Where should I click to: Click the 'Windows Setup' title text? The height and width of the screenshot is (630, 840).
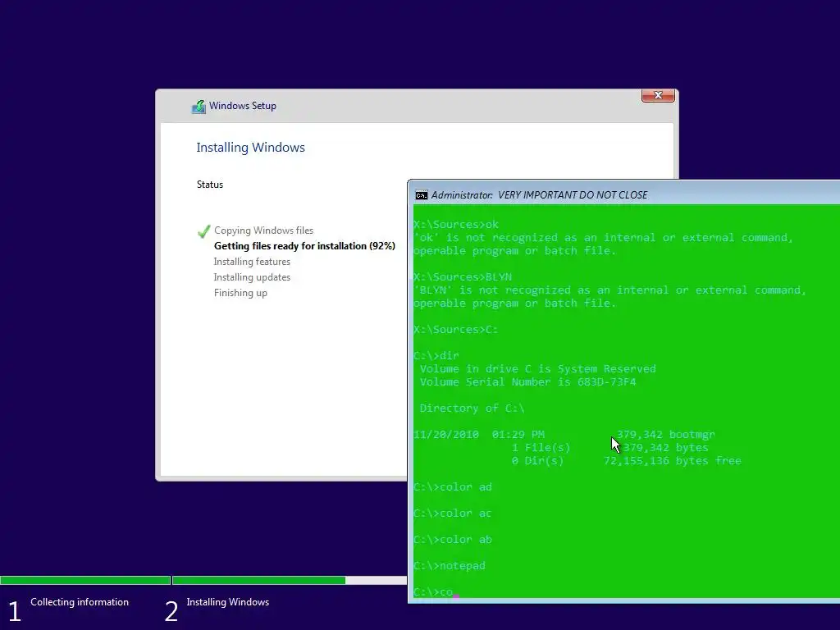pyautogui.click(x=243, y=106)
